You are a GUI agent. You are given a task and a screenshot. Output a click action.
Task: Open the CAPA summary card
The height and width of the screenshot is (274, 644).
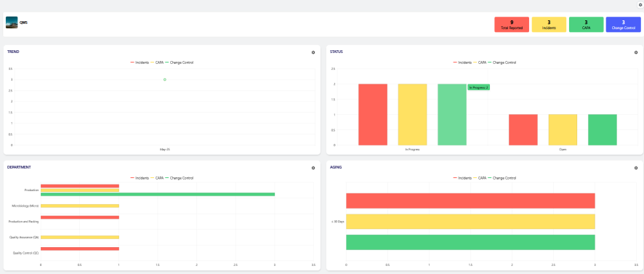tap(586, 25)
